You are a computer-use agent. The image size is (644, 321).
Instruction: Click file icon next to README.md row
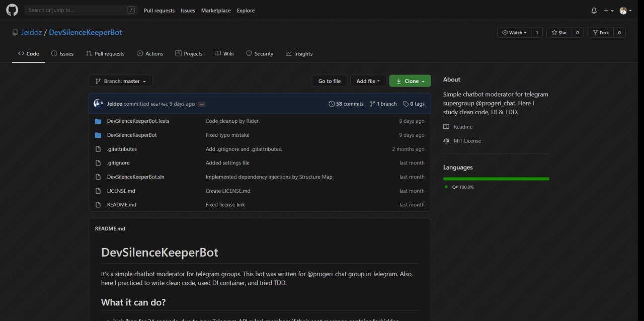[98, 205]
